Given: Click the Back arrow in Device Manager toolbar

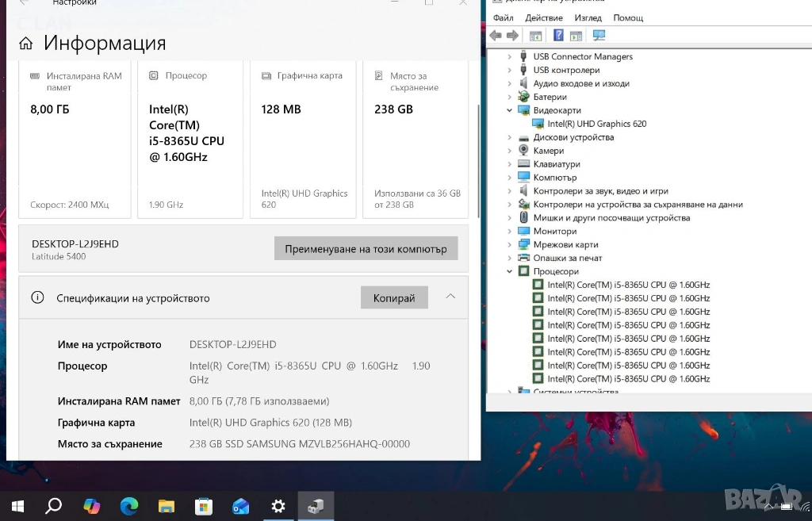Looking at the screenshot, I should pos(496,36).
